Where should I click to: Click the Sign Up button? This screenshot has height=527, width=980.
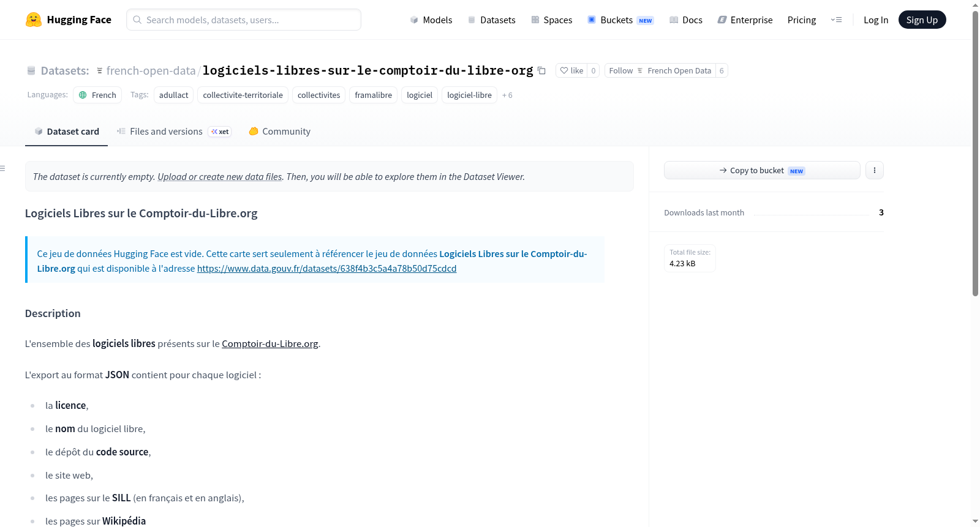coord(922,20)
